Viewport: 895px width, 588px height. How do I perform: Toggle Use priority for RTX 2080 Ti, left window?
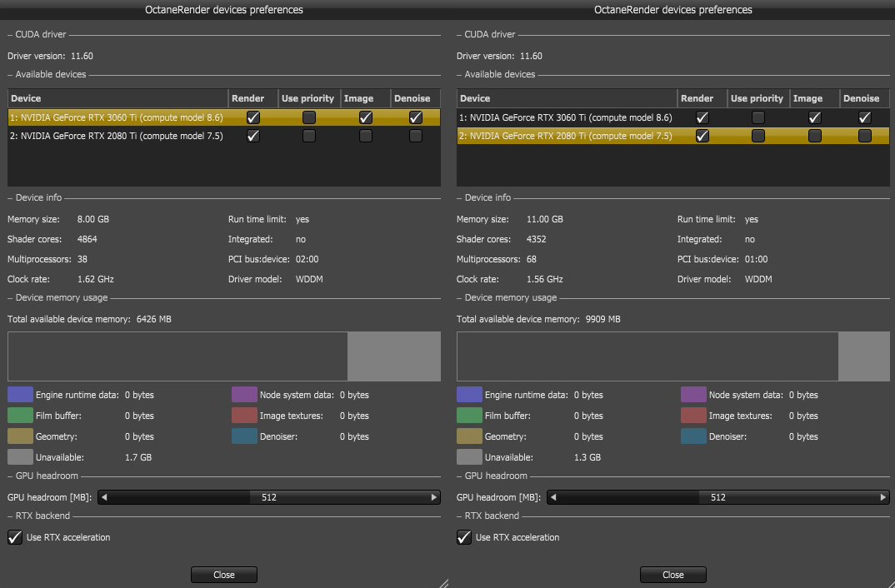(x=309, y=136)
